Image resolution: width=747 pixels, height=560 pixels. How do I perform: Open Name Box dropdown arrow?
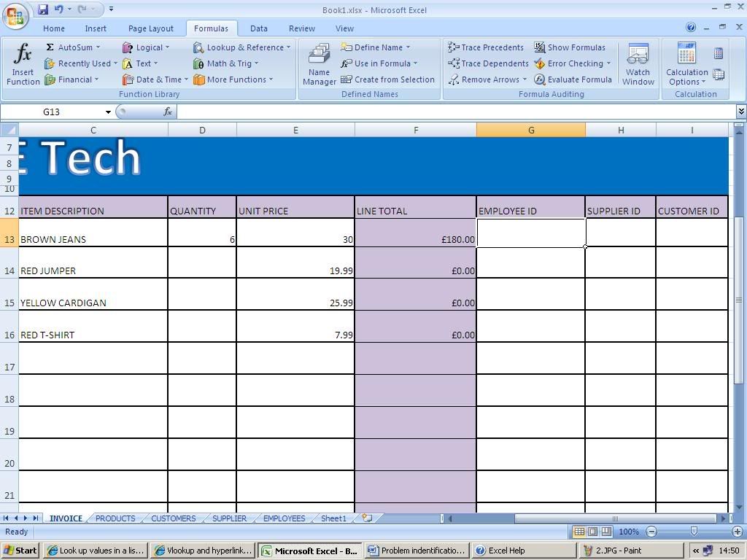108,112
